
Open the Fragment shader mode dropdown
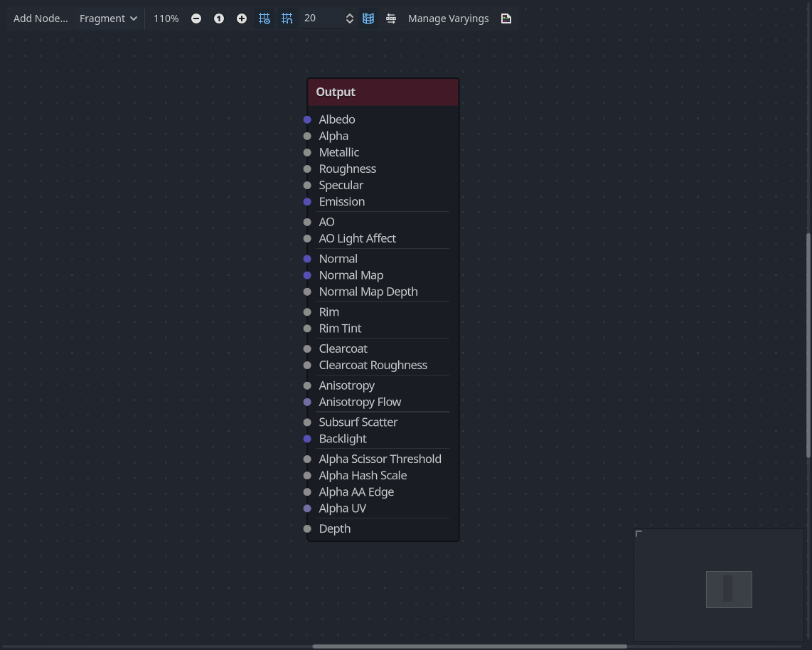pyautogui.click(x=108, y=18)
